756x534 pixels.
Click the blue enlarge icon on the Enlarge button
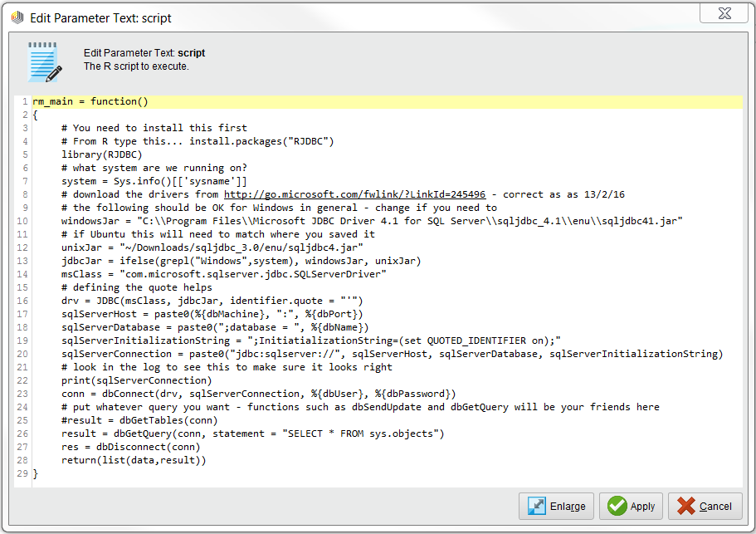tap(536, 506)
